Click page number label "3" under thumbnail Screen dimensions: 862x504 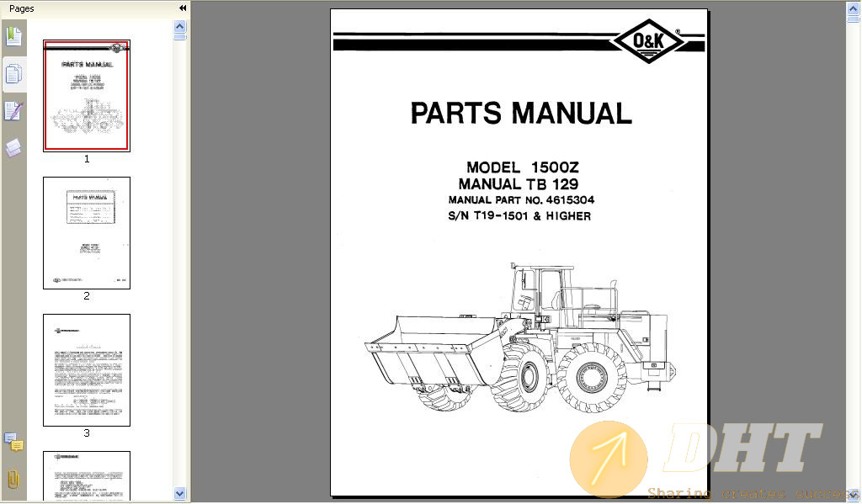pos(87,433)
